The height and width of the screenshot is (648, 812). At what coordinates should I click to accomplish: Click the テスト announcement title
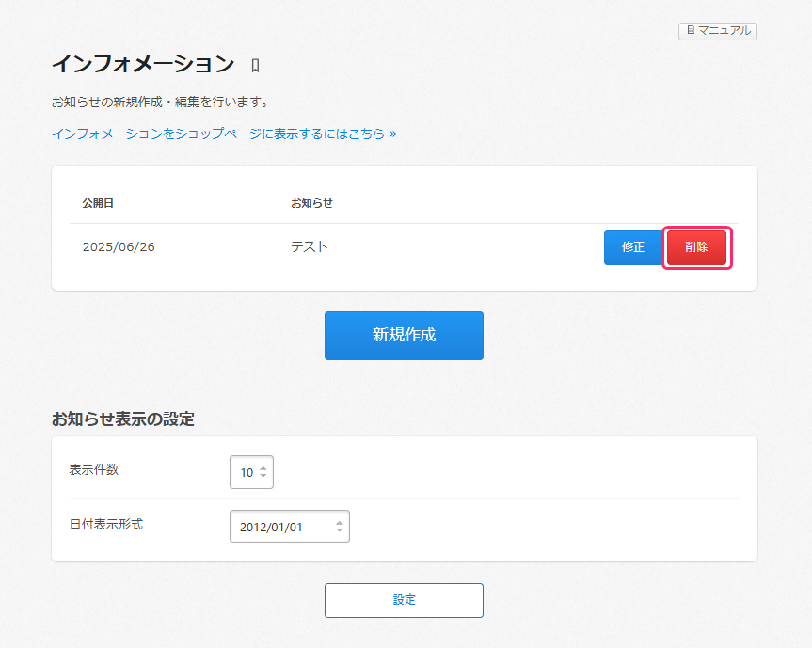pos(310,247)
